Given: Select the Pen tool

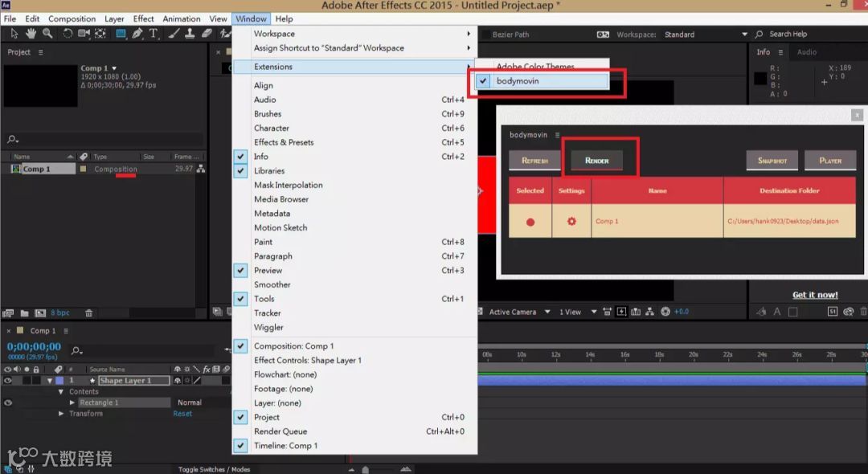Looking at the screenshot, I should point(137,34).
